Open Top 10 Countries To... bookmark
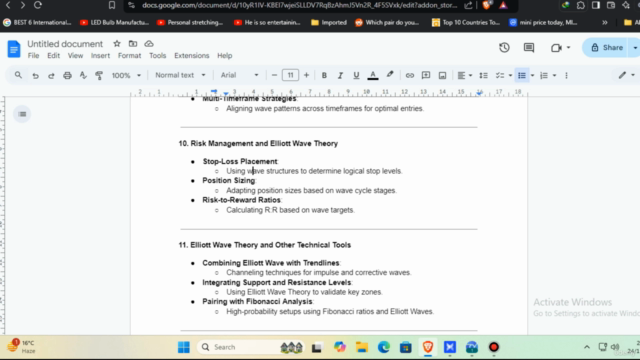Image resolution: width=640 pixels, height=360 pixels. click(466, 22)
